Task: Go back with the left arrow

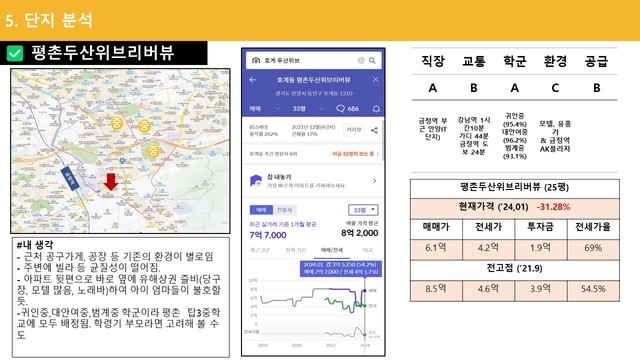Action: click(253, 80)
